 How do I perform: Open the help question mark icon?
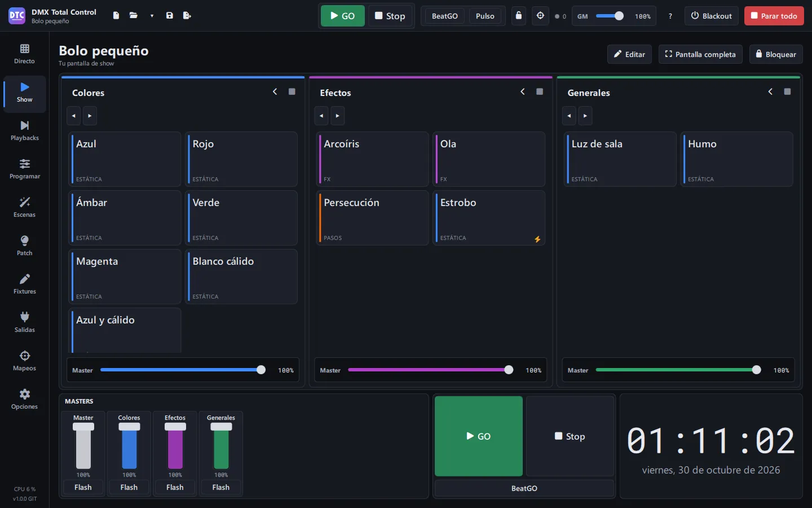pos(670,16)
